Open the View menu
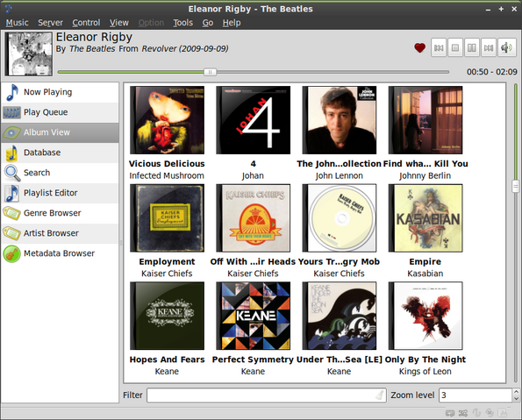The image size is (522, 420). click(119, 23)
